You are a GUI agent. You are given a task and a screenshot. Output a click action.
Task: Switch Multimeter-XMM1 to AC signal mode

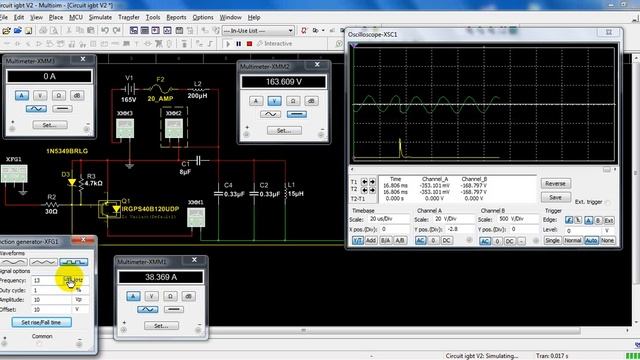click(x=148, y=309)
